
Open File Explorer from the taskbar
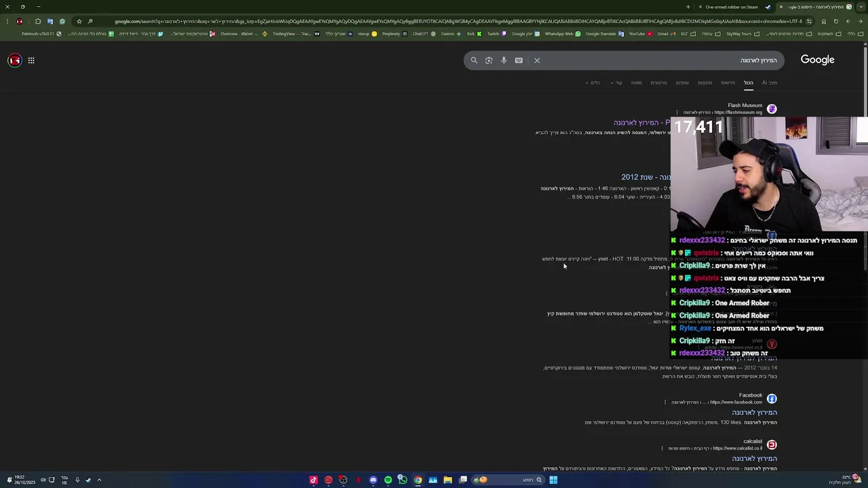pos(448,480)
